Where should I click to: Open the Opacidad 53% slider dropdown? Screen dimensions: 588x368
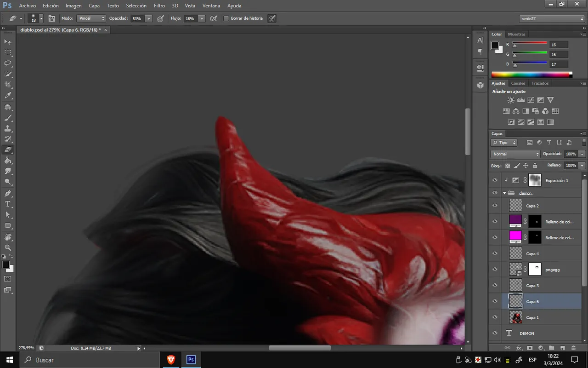tap(148, 18)
